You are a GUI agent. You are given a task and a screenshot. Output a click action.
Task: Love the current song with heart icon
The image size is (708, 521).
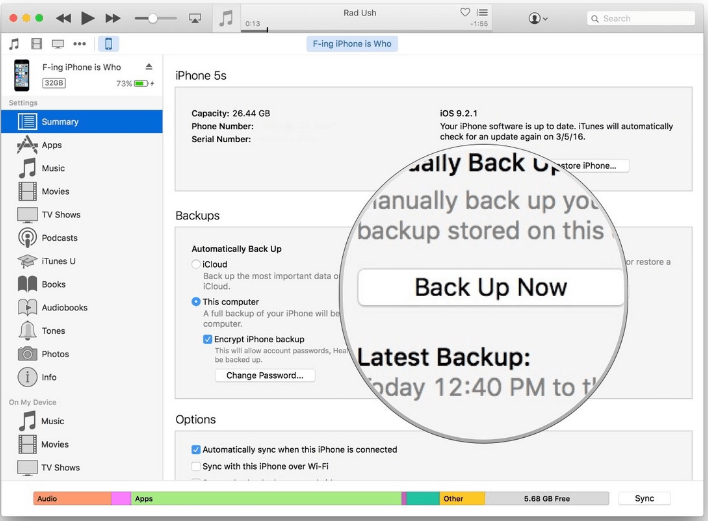465,12
